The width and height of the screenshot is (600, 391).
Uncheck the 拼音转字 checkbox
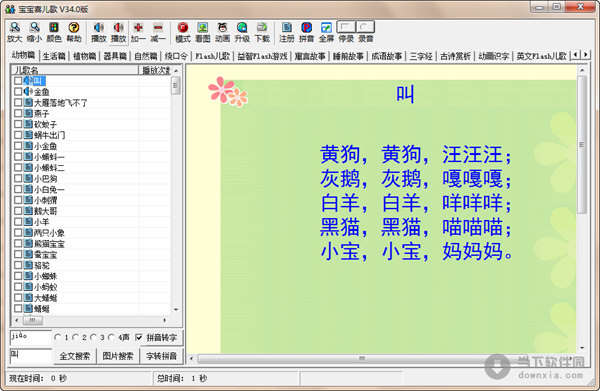pos(139,337)
